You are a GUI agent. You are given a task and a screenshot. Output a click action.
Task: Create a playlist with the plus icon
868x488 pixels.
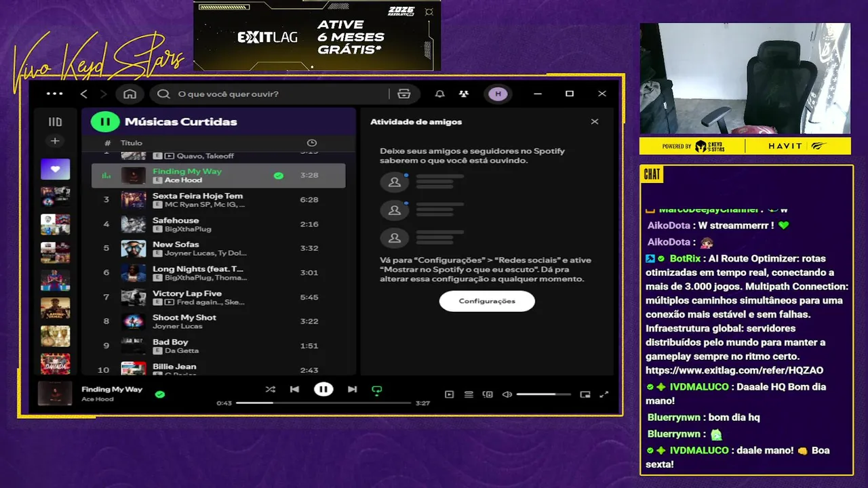[55, 141]
